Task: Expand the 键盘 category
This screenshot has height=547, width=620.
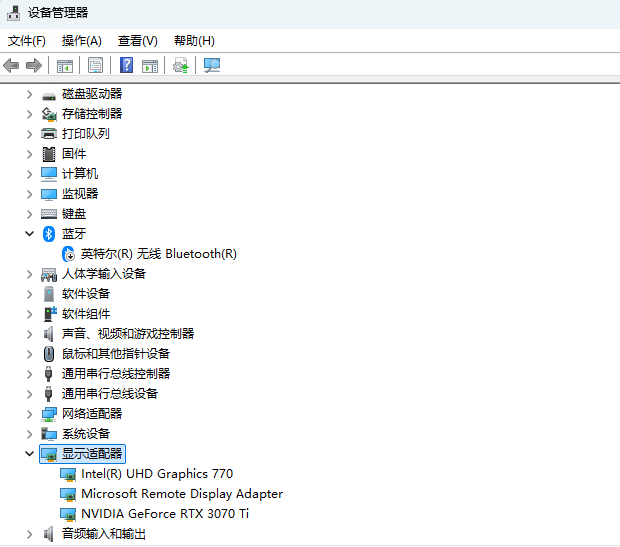Action: click(x=30, y=213)
